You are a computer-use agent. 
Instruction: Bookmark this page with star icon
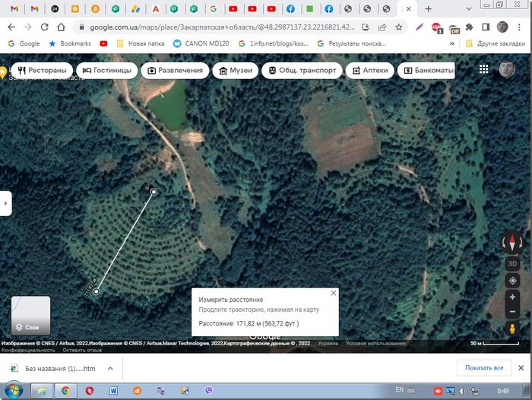click(398, 27)
